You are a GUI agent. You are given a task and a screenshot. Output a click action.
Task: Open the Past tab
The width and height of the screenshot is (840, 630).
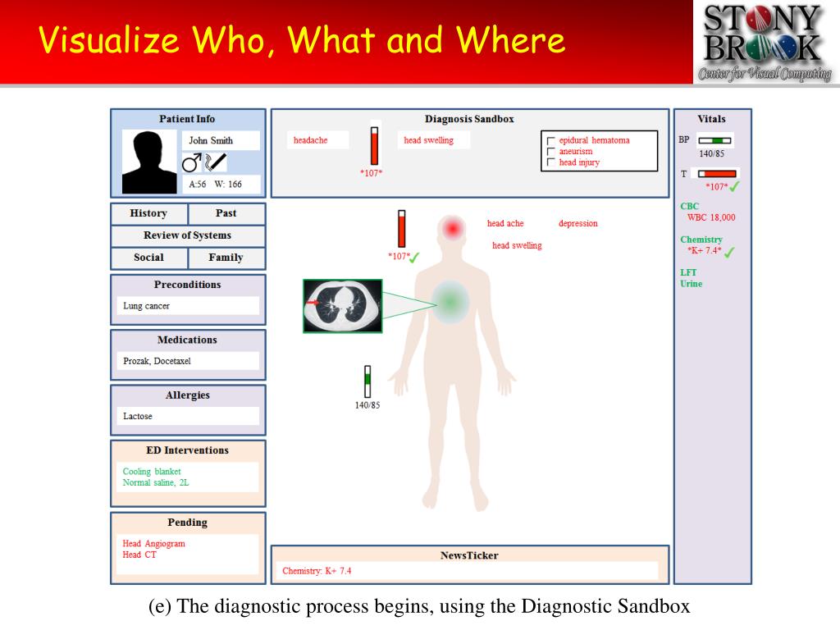[x=226, y=213]
